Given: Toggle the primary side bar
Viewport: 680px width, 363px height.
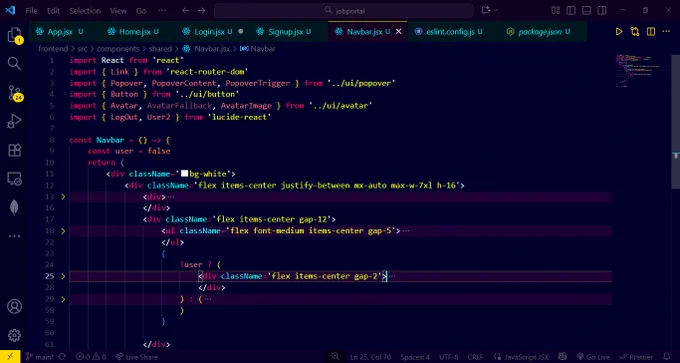Looking at the screenshot, I should pyautogui.click(x=571, y=10).
